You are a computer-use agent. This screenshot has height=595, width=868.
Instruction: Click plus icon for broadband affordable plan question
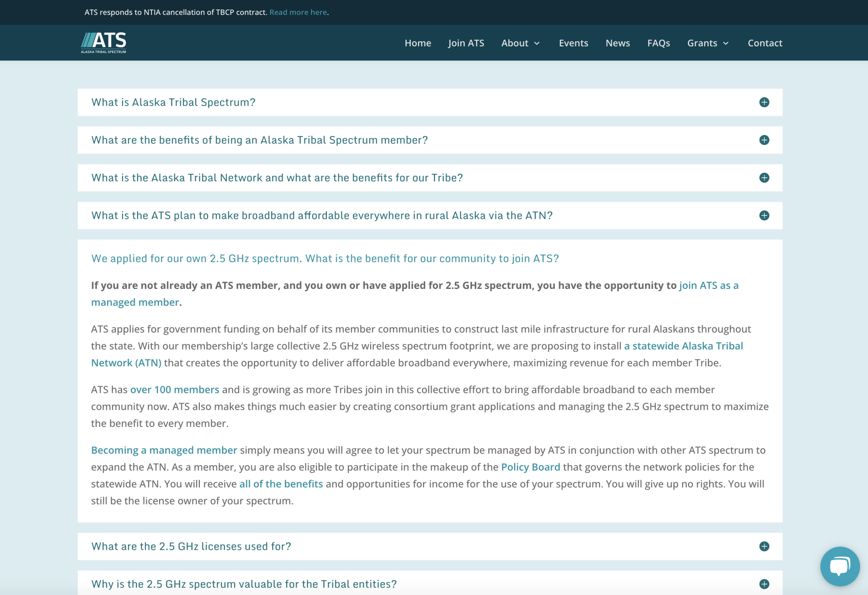click(x=764, y=216)
